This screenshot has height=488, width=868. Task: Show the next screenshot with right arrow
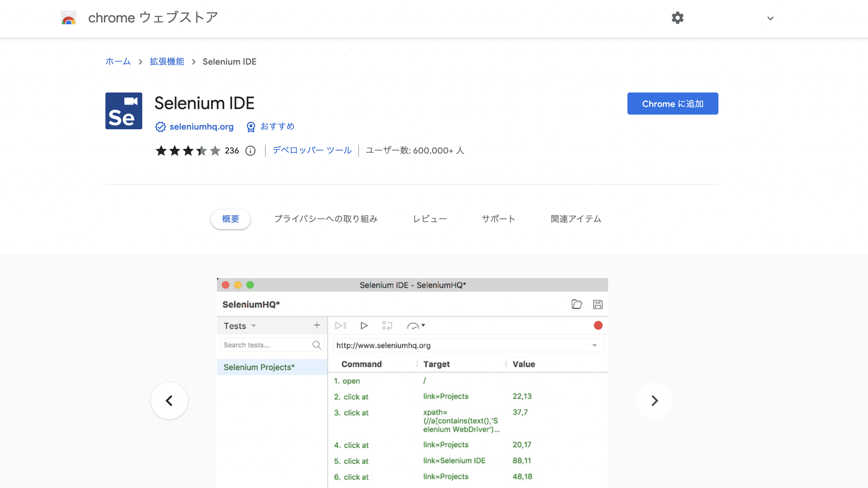654,401
